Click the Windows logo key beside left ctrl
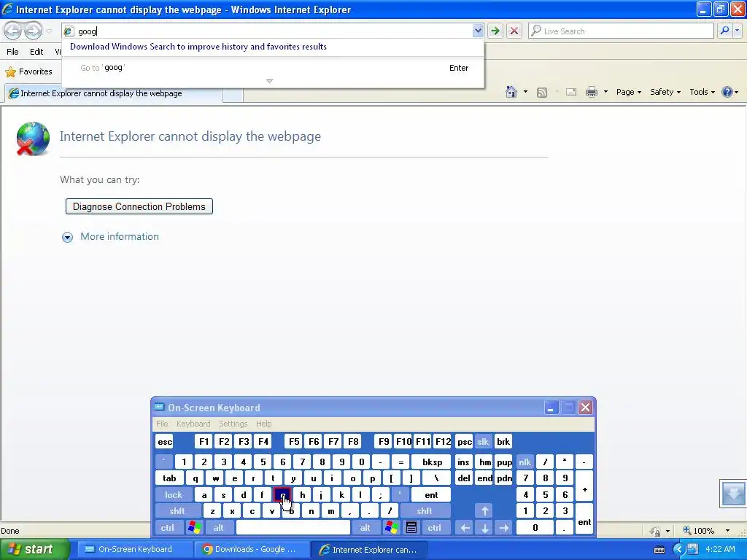Screen dimensions: 747x560 (x=194, y=528)
